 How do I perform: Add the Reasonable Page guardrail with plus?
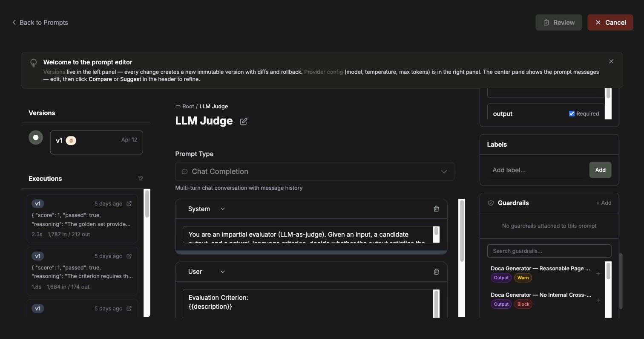coord(598,274)
